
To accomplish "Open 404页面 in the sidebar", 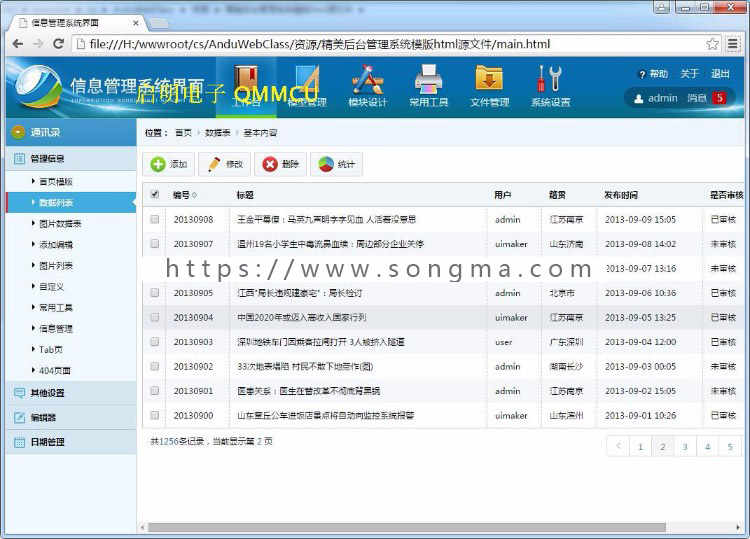I will [x=55, y=371].
